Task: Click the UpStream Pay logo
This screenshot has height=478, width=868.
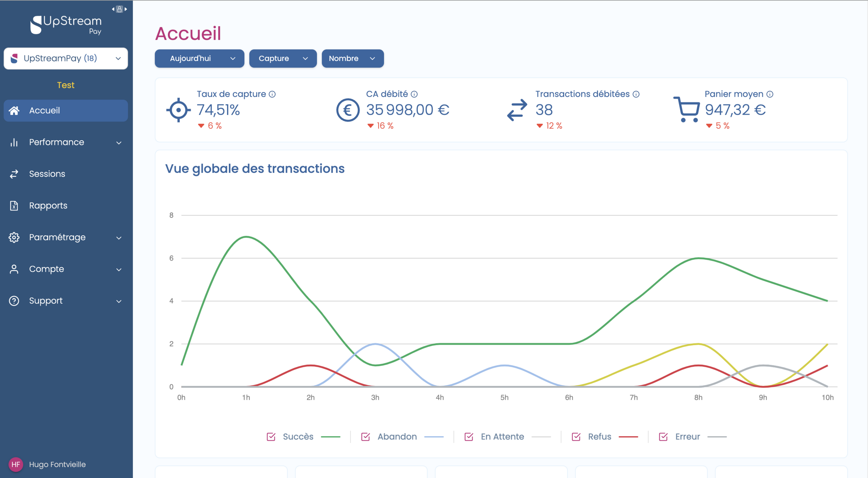Action: click(x=66, y=25)
